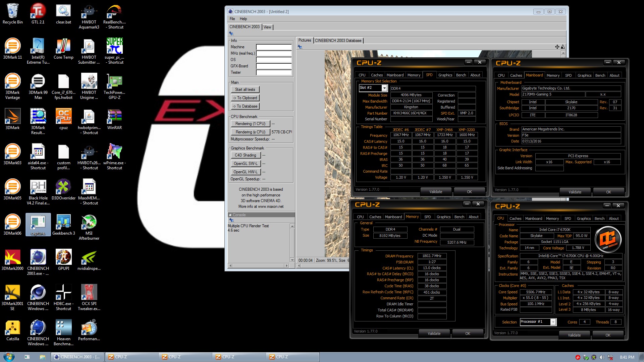This screenshot has height=362, width=644.
Task: Open Core Temp desktop icon
Action: tap(63, 49)
